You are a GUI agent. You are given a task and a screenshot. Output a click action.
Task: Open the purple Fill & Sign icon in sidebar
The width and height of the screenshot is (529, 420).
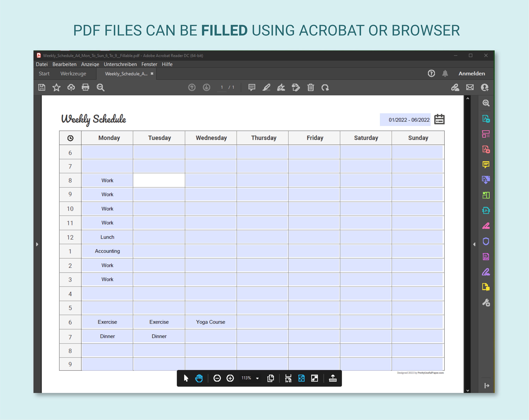tap(486, 272)
